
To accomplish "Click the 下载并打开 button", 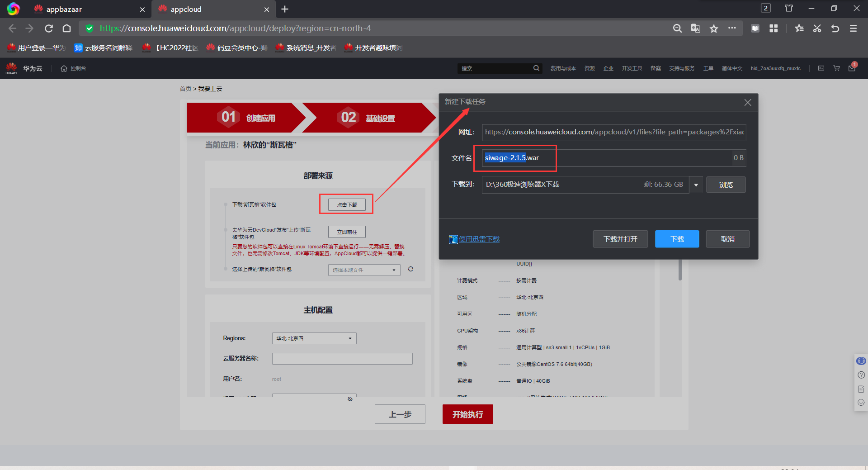I will [x=620, y=239].
